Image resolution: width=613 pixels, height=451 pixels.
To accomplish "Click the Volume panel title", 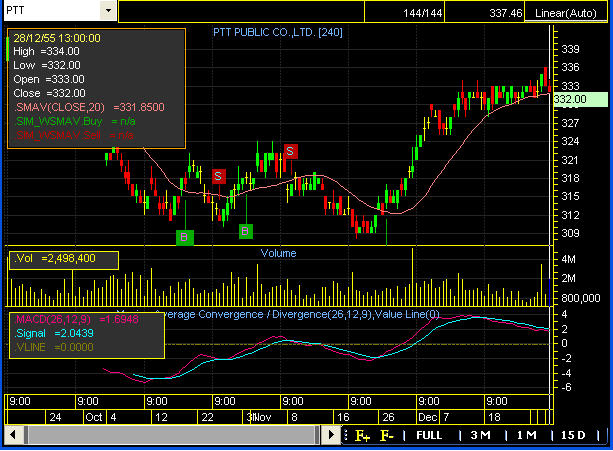I will tap(278, 253).
